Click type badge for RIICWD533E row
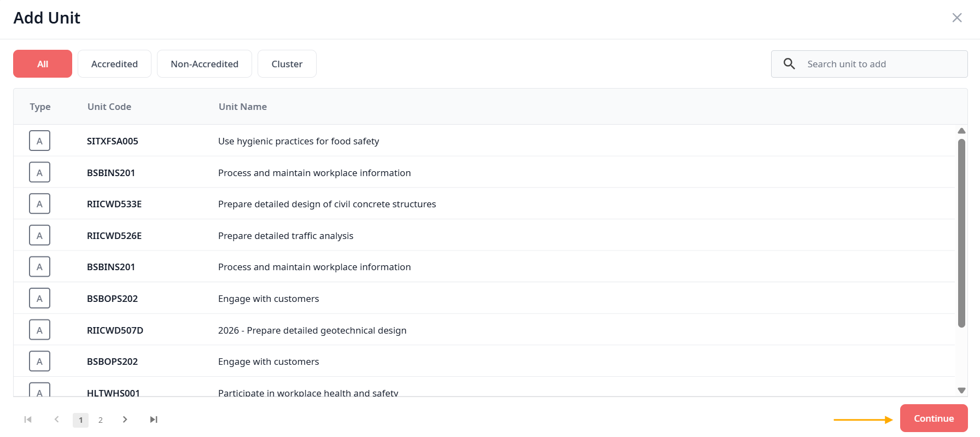980x437 pixels. coord(39,204)
